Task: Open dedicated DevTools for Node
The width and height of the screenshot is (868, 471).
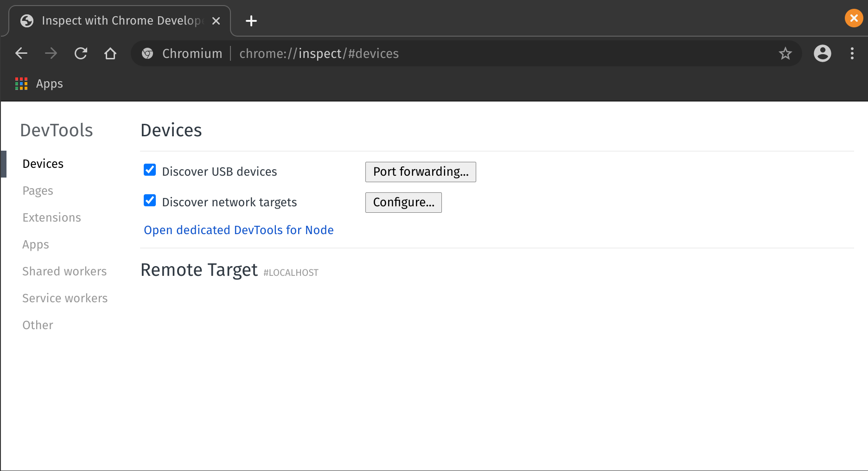Action: tap(239, 230)
